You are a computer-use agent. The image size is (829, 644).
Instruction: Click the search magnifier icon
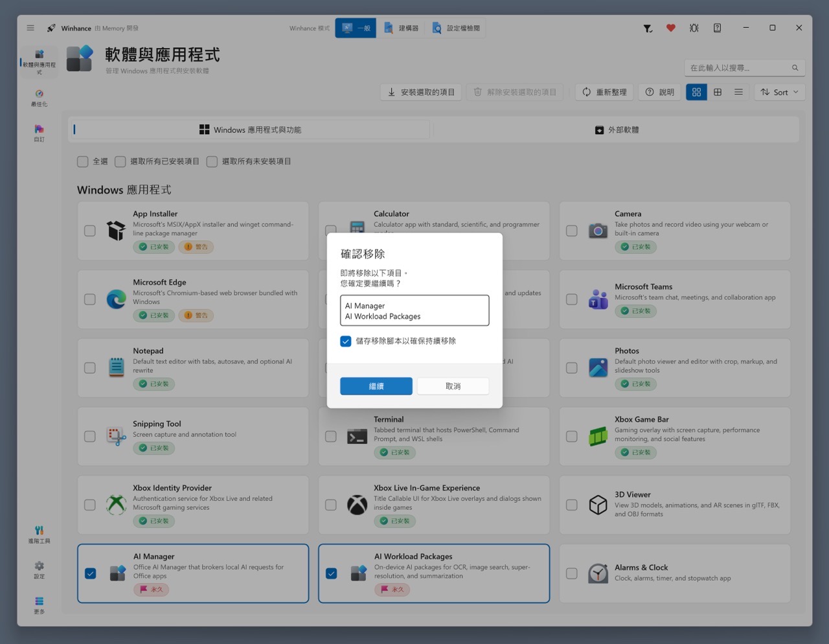795,67
